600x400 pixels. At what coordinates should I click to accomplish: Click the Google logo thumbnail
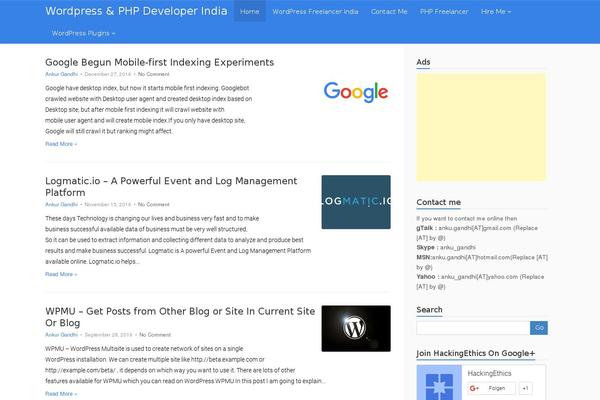pos(356,92)
